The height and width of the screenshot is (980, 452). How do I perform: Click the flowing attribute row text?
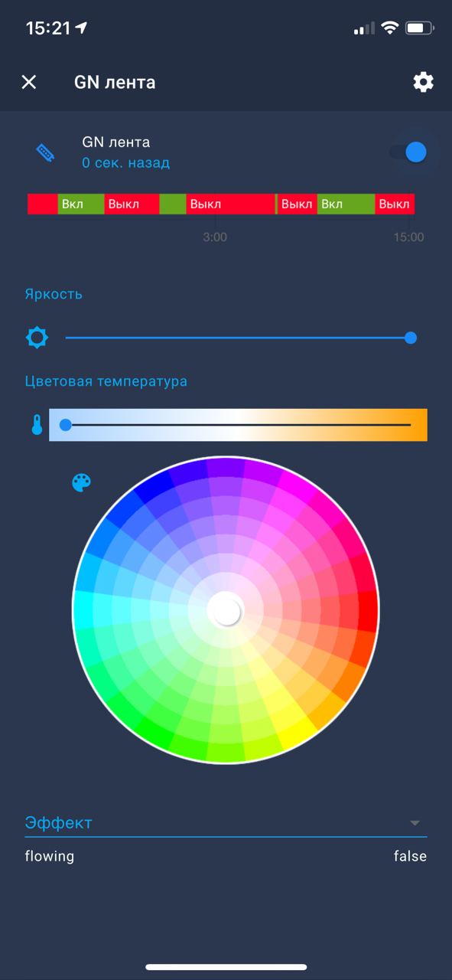[50, 856]
